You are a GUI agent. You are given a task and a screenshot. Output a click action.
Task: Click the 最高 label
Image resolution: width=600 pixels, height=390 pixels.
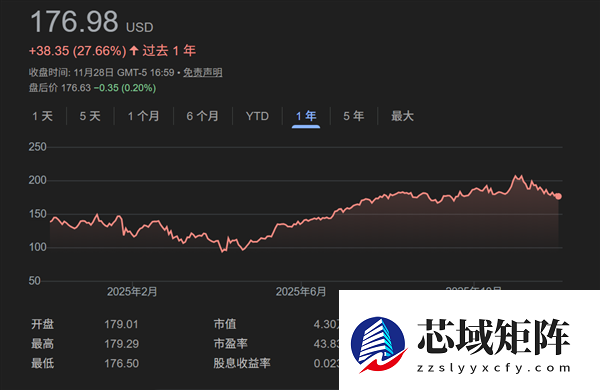[42, 344]
